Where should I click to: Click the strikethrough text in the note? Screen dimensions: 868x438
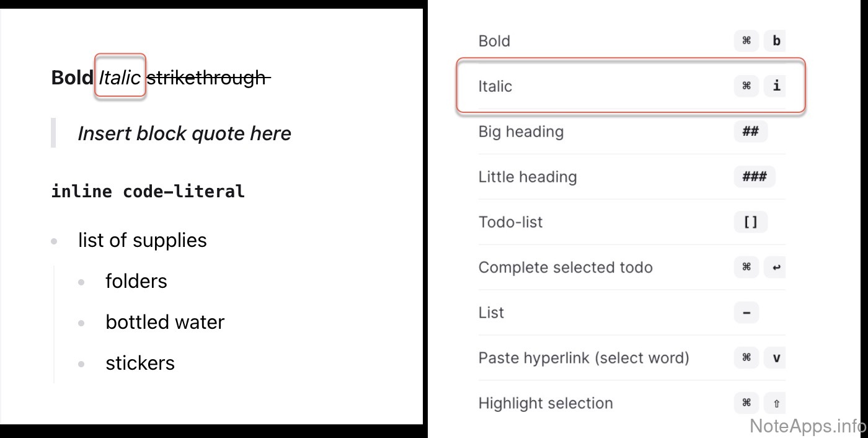coord(206,78)
